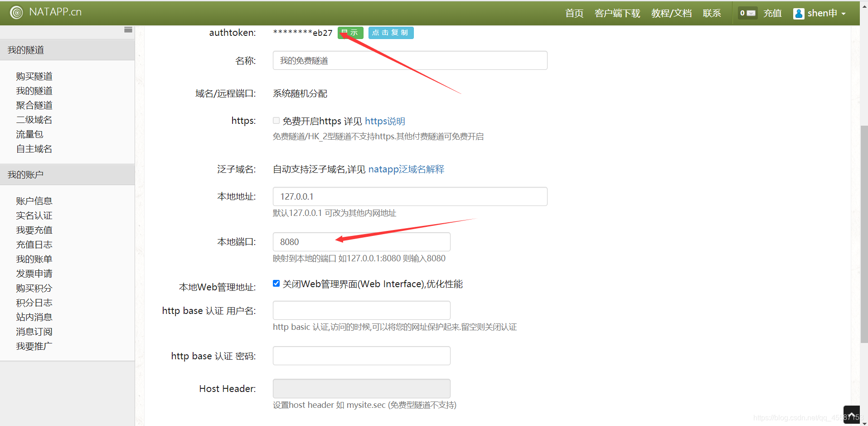Open 站内消息 in the sidebar
The image size is (868, 426).
coord(34,317)
